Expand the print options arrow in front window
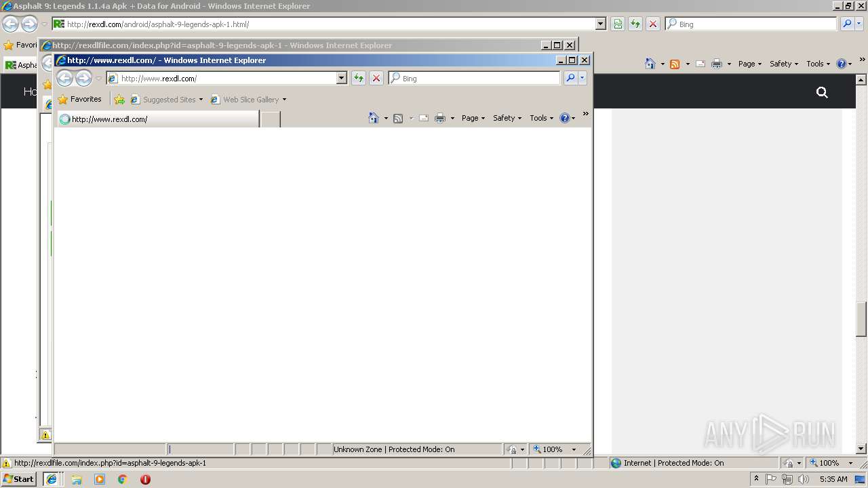868x488 pixels. [x=452, y=119]
